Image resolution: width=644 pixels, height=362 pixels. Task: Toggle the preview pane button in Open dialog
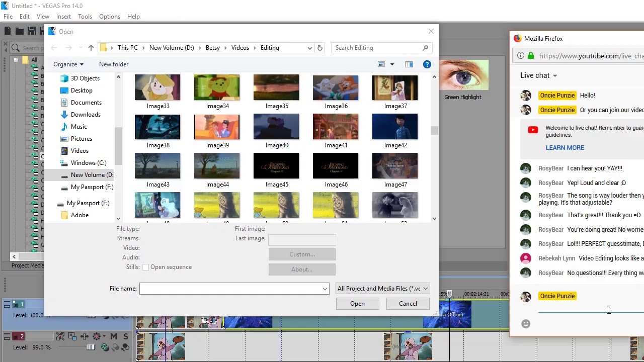(x=409, y=64)
